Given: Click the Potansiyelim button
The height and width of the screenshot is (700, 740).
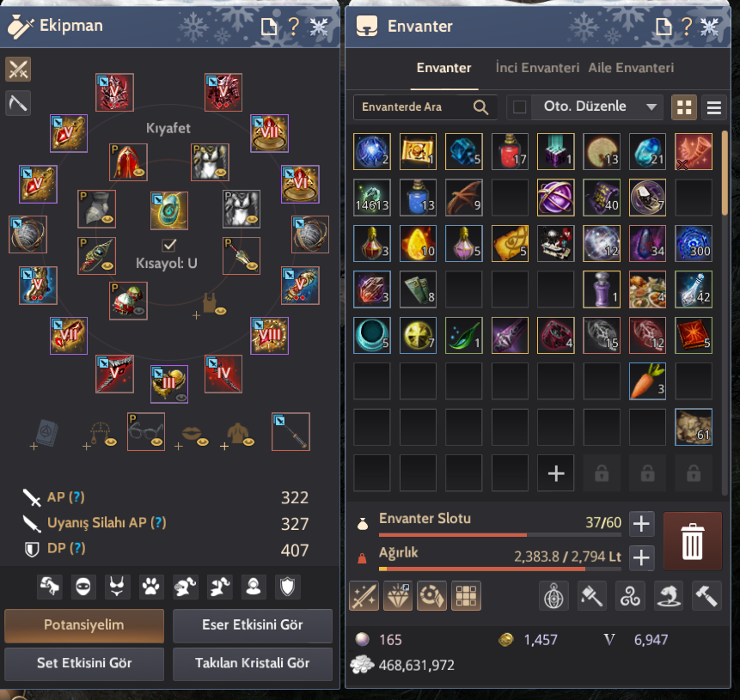Looking at the screenshot, I should click(84, 625).
